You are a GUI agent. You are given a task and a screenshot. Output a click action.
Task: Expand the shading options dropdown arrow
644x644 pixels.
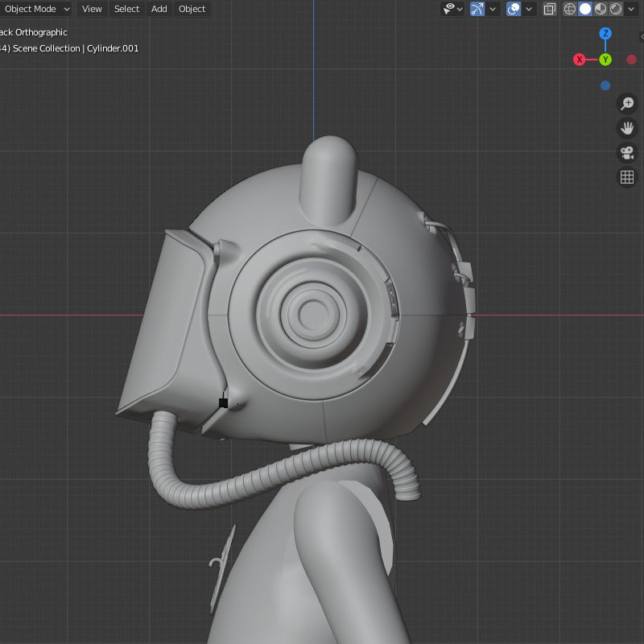(631, 9)
